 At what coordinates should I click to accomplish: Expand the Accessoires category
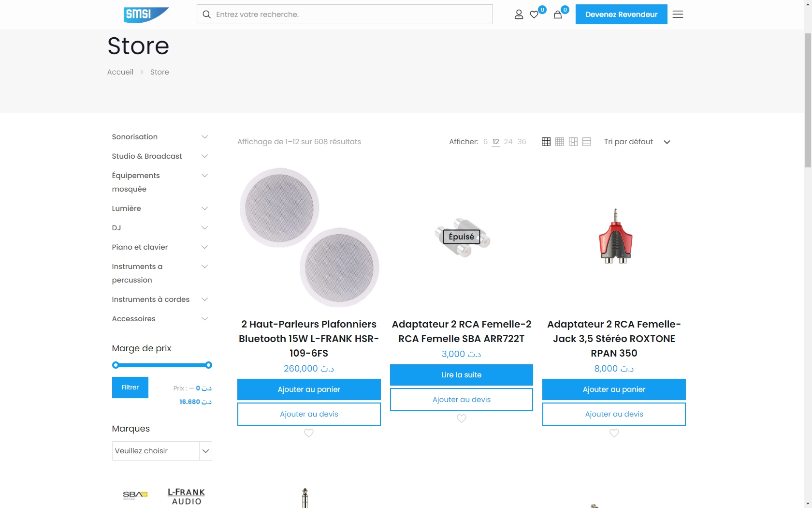204,319
